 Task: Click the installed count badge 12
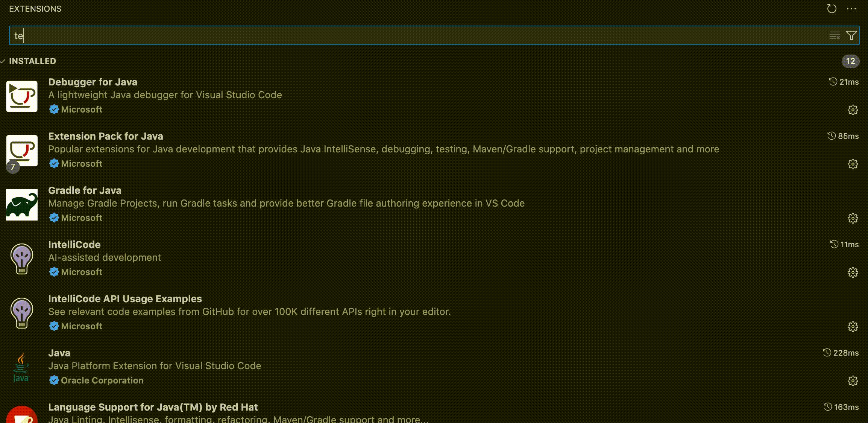850,61
